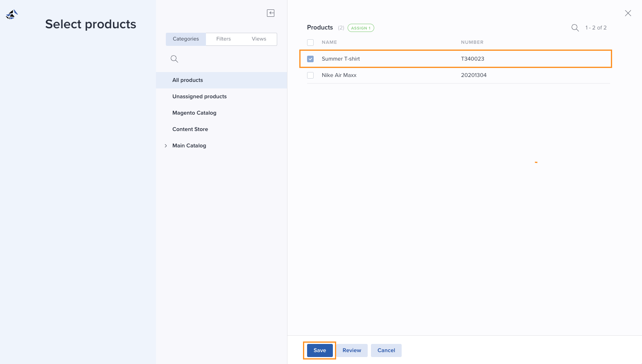Click product number 20201304
642x364 pixels.
(474, 75)
